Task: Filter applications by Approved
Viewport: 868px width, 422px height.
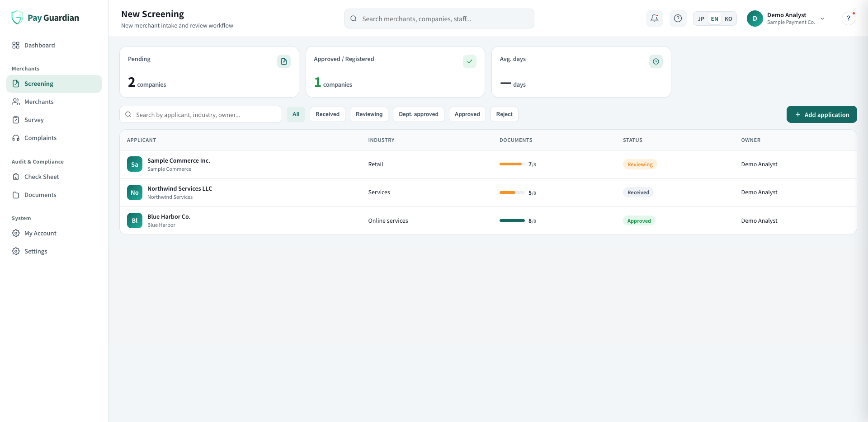Action: pos(467,114)
